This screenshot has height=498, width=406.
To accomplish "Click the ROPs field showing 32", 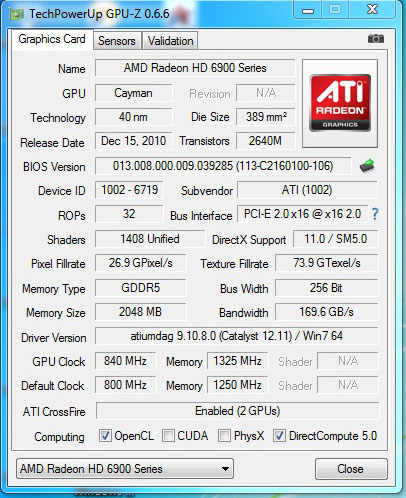I will (x=129, y=214).
